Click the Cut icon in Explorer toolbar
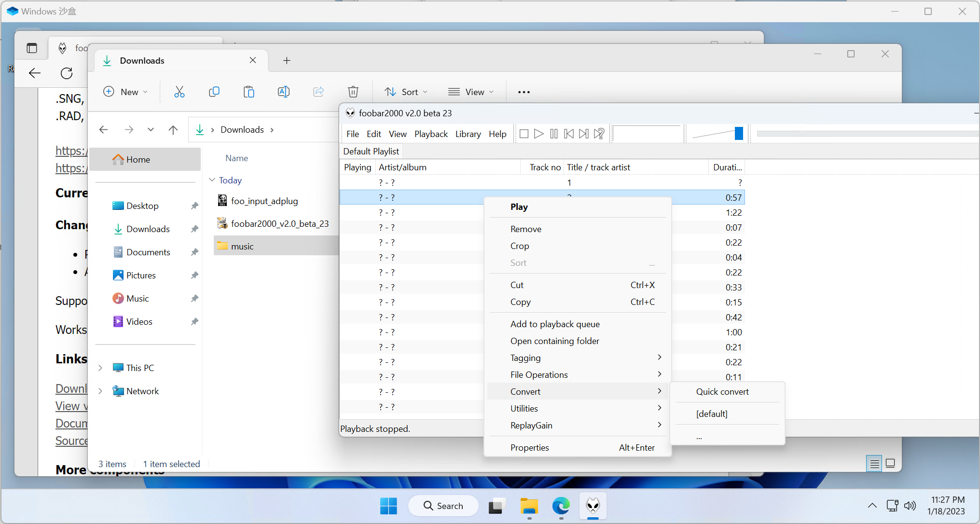Image resolution: width=980 pixels, height=524 pixels. coord(179,92)
